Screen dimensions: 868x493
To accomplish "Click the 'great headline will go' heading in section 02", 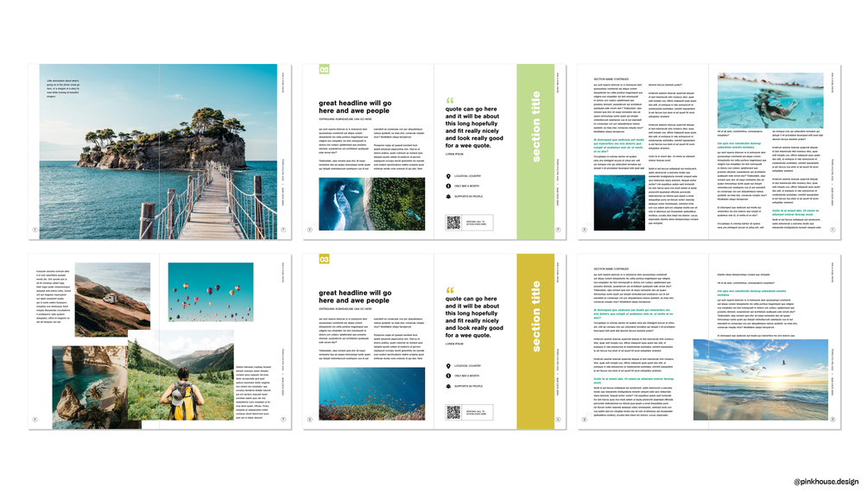I will coord(355,107).
